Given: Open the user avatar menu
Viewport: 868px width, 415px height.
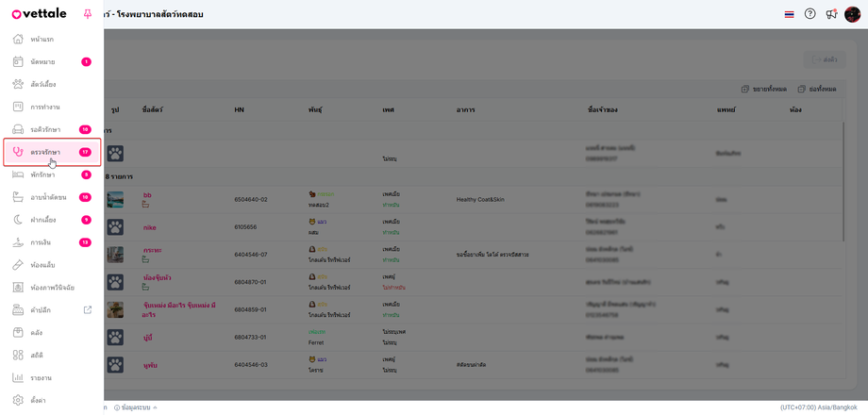Looking at the screenshot, I should click(852, 14).
